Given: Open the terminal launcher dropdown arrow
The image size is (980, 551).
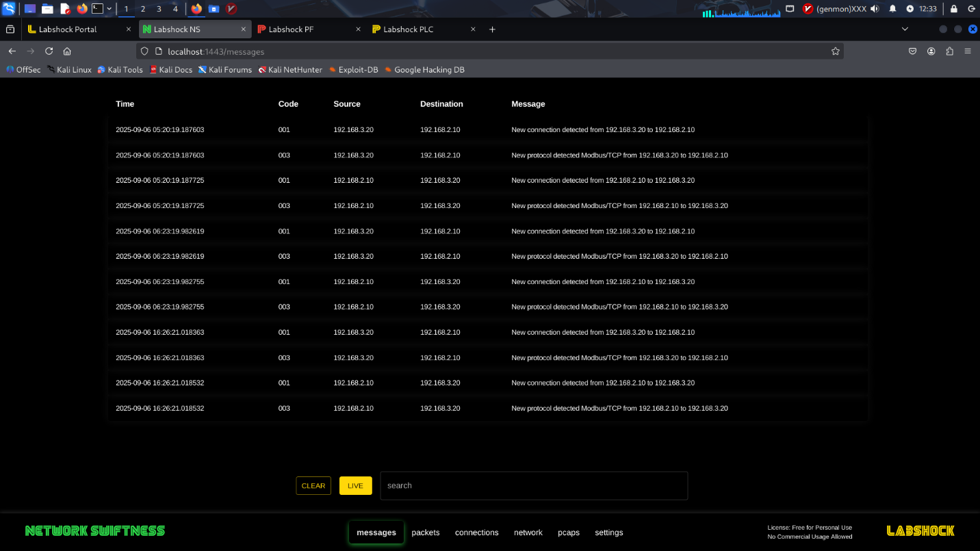Looking at the screenshot, I should 109,9.
